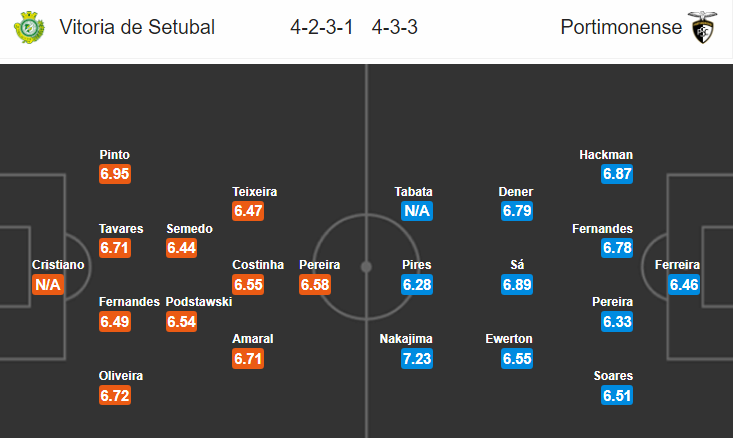Click Hackman's 6.87 rating badge
733x438 pixels.
(x=617, y=174)
